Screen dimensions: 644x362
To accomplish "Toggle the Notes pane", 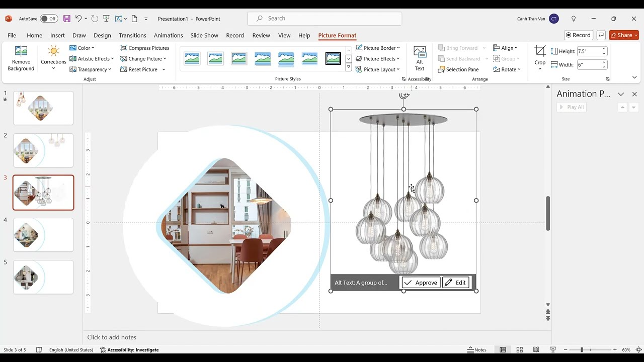I will (x=476, y=350).
